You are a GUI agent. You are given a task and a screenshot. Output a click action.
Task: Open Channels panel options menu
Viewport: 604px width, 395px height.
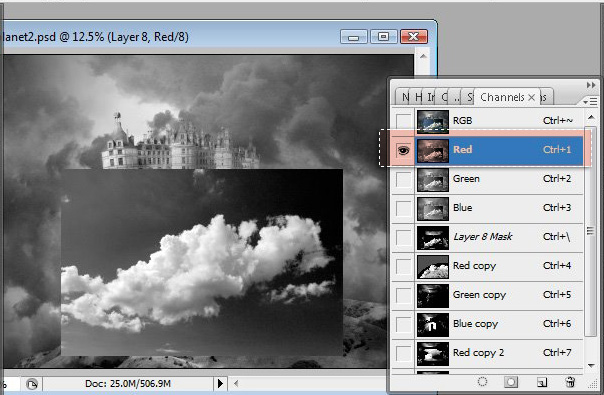click(590, 101)
